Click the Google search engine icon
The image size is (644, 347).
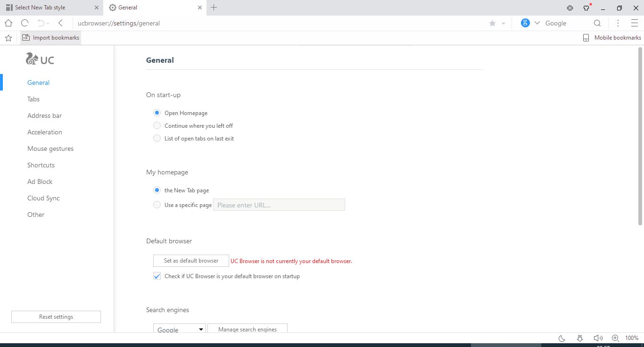pyautogui.click(x=525, y=23)
